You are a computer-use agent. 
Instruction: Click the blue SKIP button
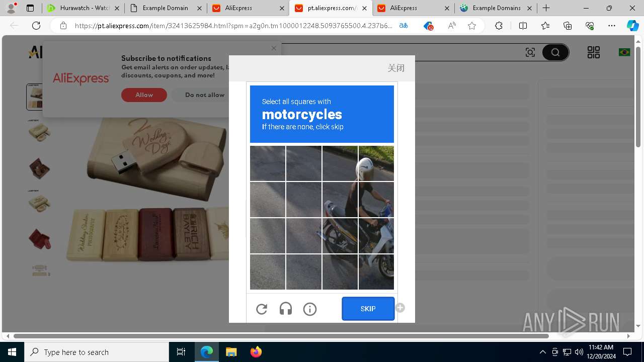368,309
